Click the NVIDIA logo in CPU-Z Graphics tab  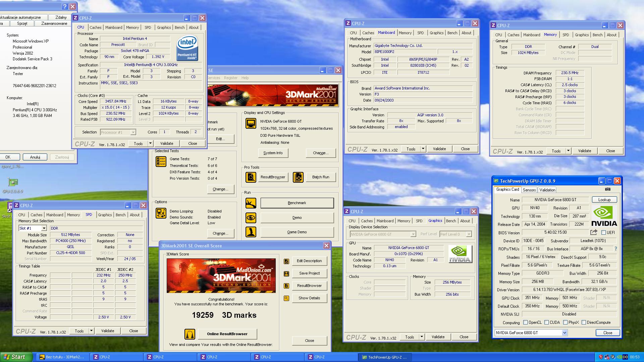[x=460, y=254]
